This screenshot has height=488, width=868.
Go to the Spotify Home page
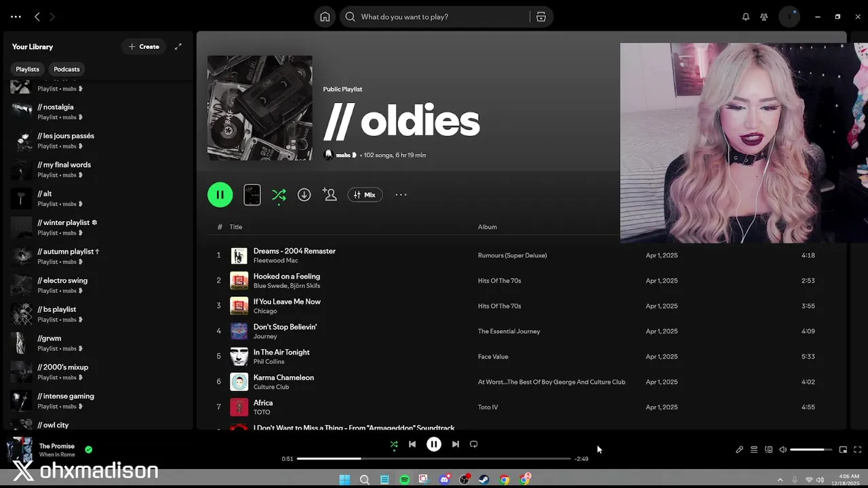pyautogui.click(x=325, y=17)
